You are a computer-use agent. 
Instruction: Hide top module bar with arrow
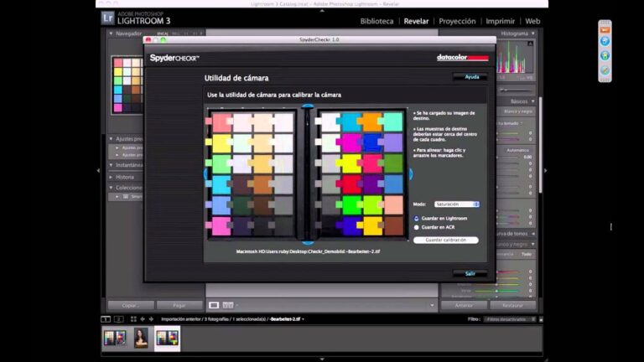pyautogui.click(x=322, y=10)
